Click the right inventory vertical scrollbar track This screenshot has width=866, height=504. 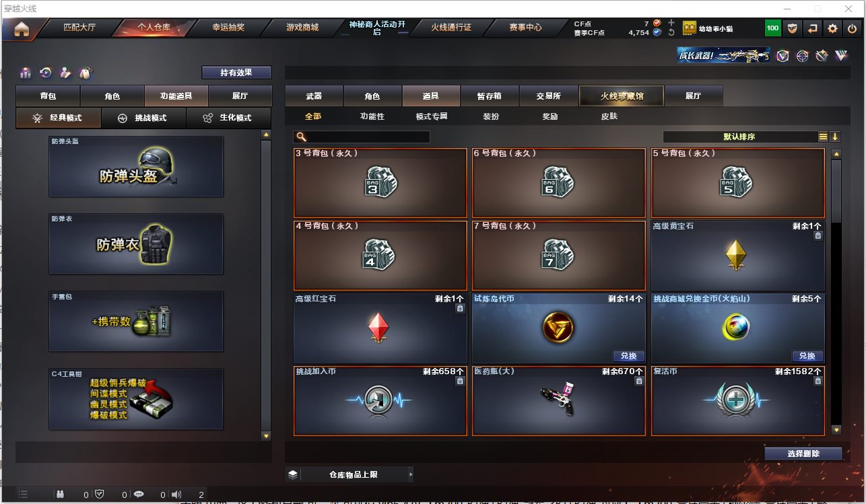(836, 291)
